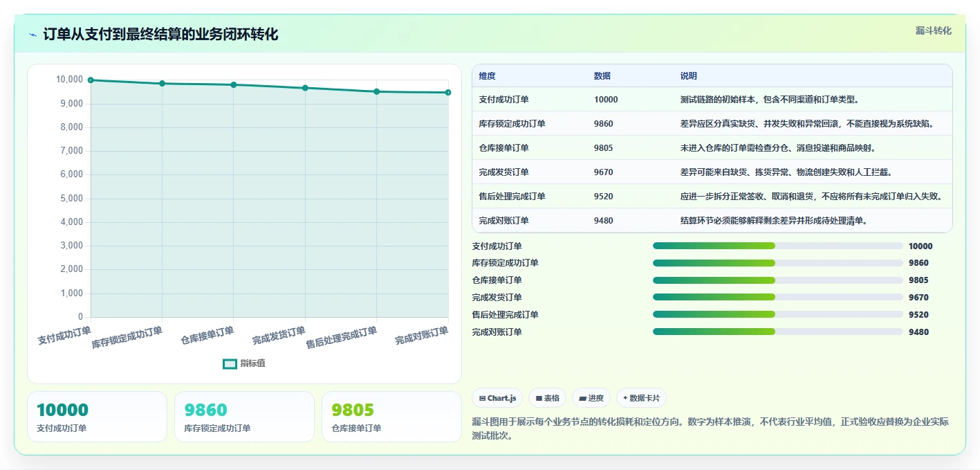
Task: Click the 10,000 y-axis label
Action: point(69,80)
